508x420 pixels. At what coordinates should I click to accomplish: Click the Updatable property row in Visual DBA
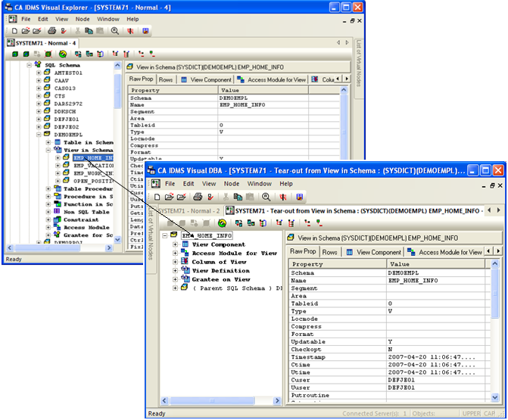[x=390, y=341]
